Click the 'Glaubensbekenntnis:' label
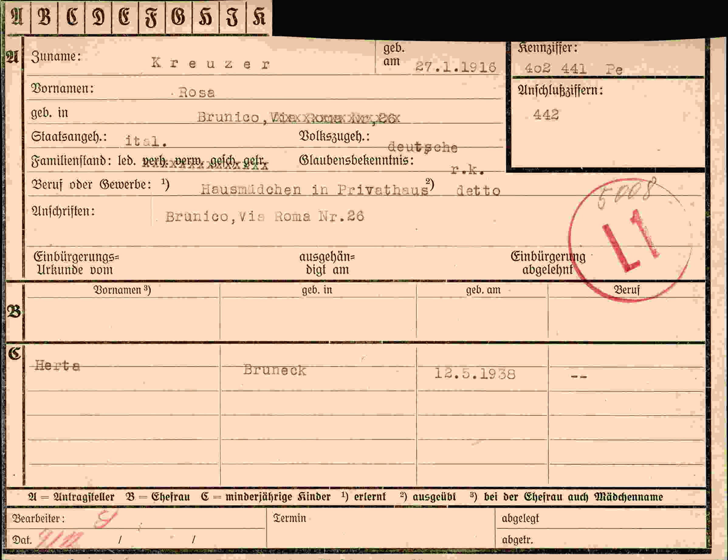 [356, 160]
